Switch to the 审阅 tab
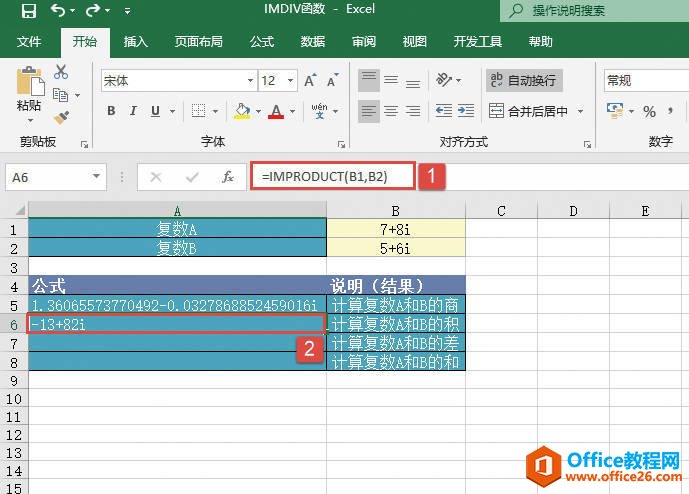689x494 pixels. 364,42
